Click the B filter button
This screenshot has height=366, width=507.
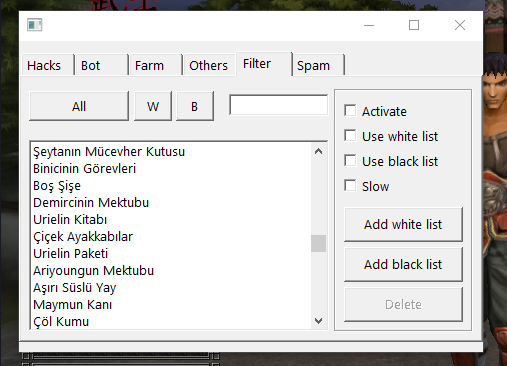pyautogui.click(x=195, y=106)
